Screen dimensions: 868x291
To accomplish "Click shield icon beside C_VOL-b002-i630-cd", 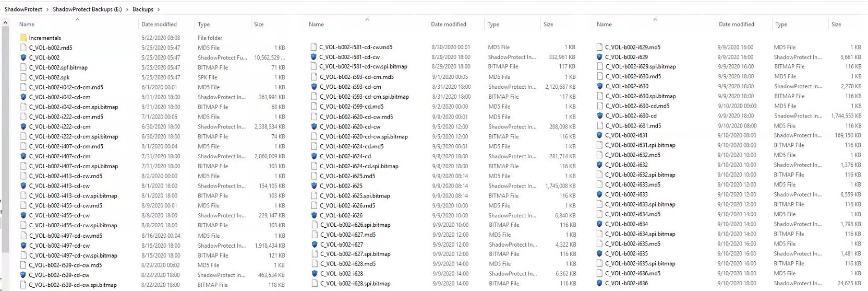I will [x=599, y=116].
